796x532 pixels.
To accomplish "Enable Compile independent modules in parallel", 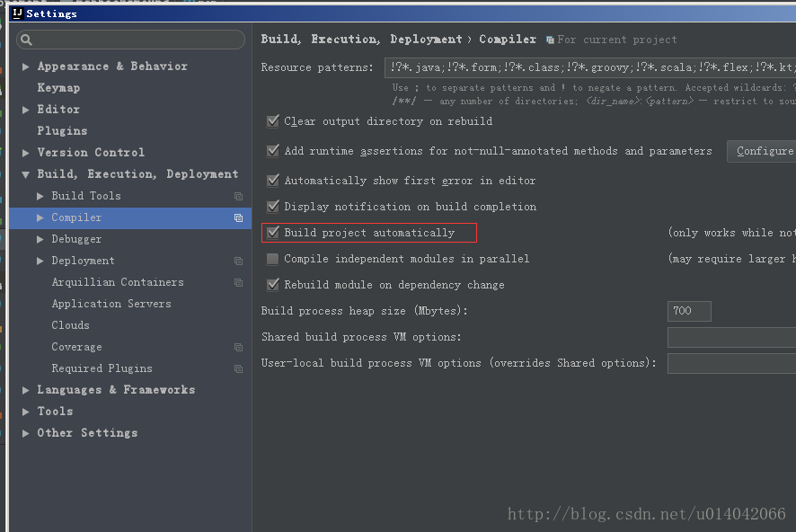I will pos(272,259).
